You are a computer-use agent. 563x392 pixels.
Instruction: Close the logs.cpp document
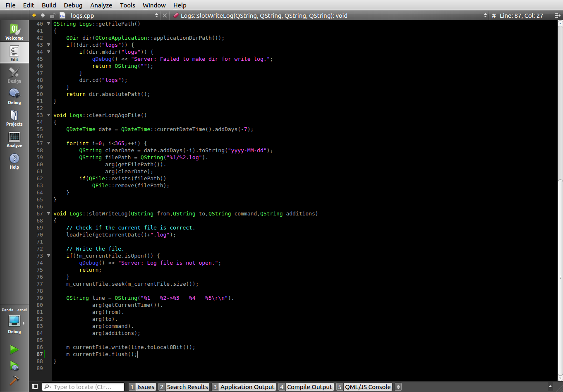click(165, 16)
